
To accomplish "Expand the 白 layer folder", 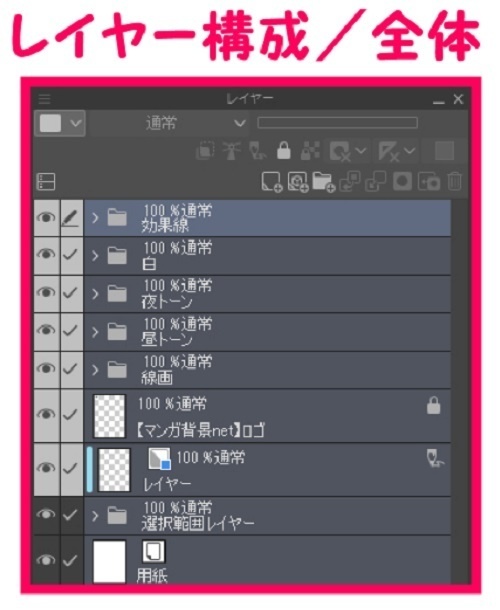I will click(x=95, y=256).
